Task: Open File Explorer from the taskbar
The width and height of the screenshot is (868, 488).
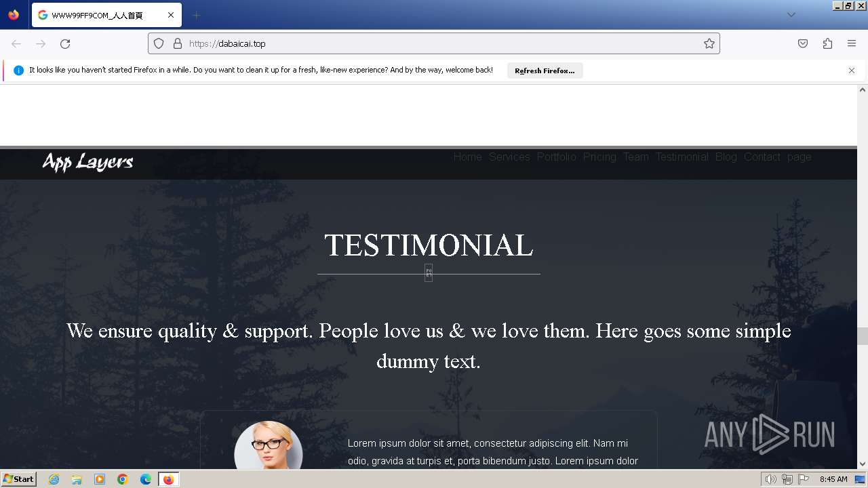Action: [77, 479]
